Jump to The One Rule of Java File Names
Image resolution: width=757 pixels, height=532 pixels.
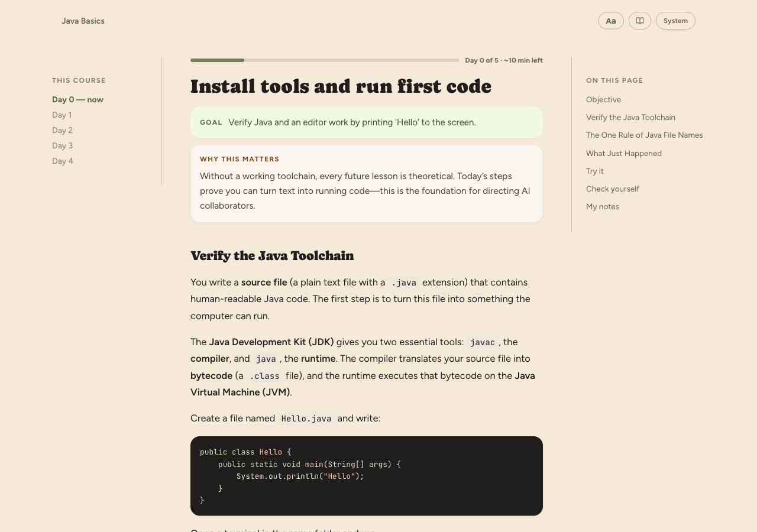[x=645, y=135]
